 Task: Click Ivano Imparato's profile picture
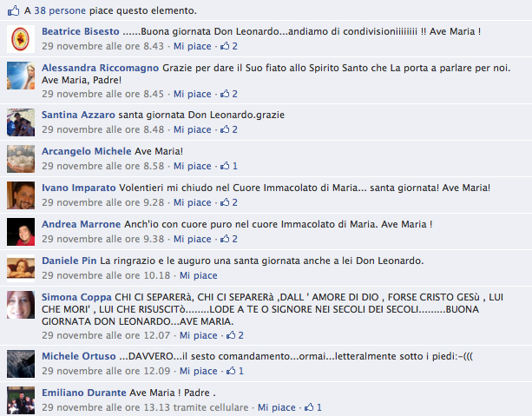click(21, 195)
